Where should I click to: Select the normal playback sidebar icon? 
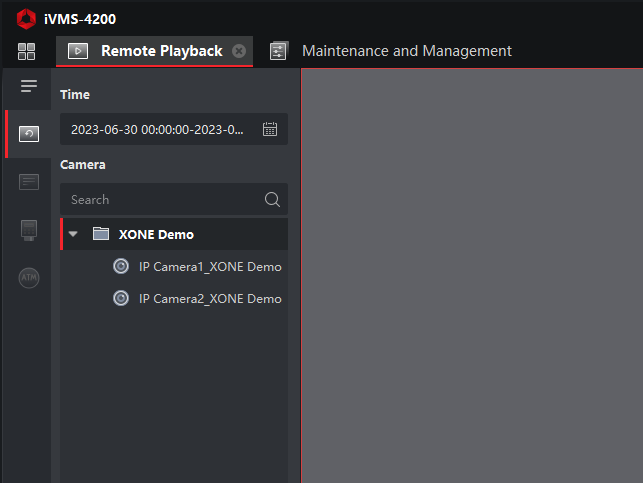pyautogui.click(x=29, y=134)
